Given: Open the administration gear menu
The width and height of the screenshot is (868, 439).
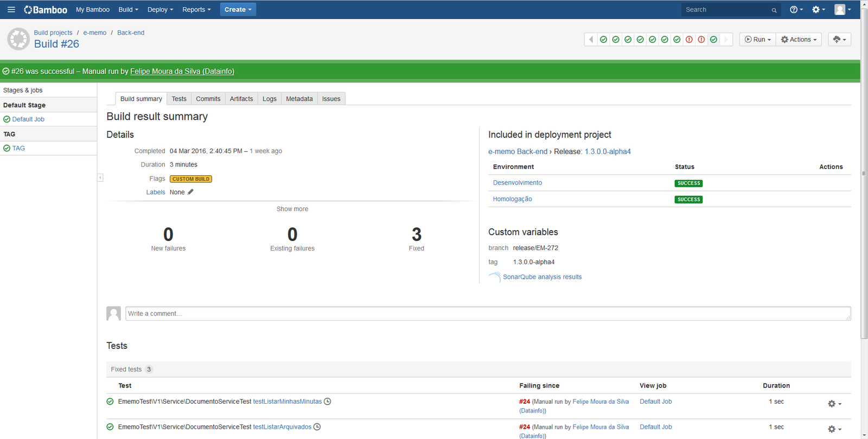Looking at the screenshot, I should click(x=818, y=9).
